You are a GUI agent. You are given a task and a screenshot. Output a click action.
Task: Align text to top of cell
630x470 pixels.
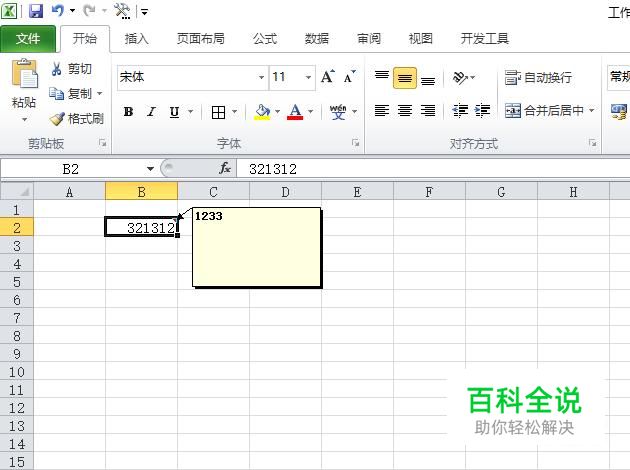click(x=382, y=76)
